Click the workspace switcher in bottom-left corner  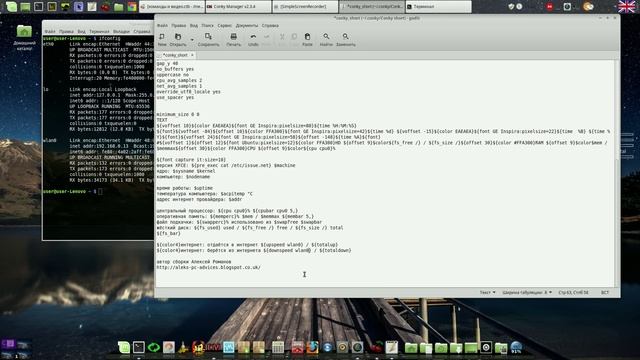15,350
